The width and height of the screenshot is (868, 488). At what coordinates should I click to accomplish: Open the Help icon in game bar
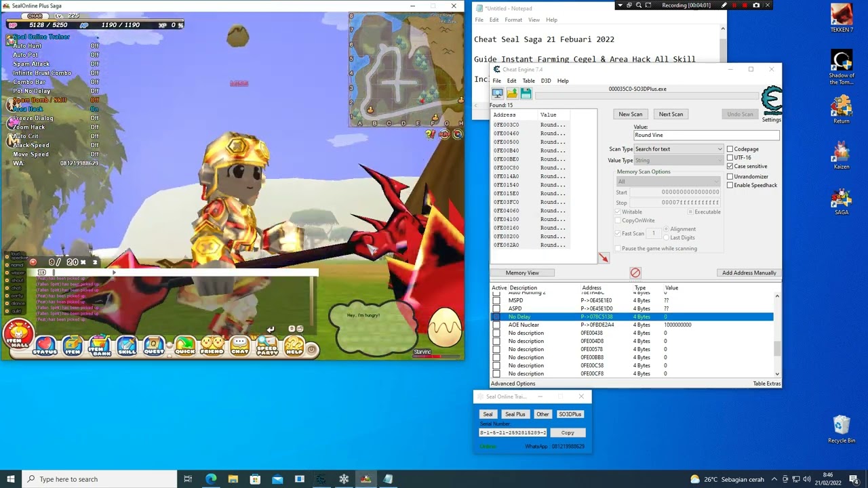pos(294,346)
